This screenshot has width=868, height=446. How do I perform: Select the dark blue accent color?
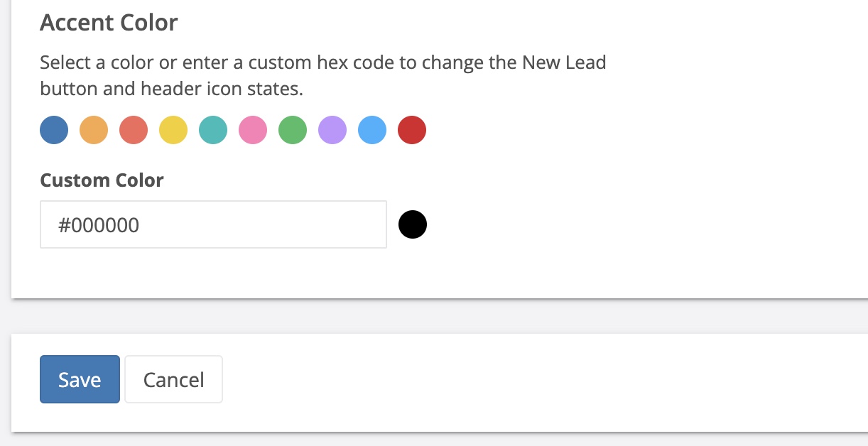click(x=54, y=131)
